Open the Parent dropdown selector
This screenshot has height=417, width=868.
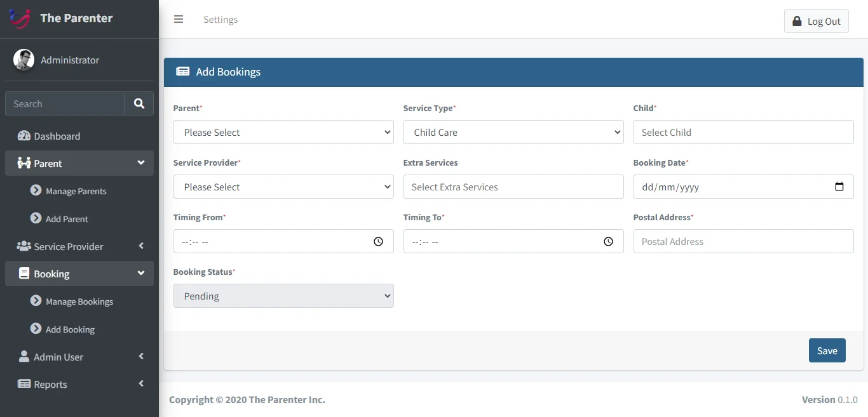(x=283, y=132)
